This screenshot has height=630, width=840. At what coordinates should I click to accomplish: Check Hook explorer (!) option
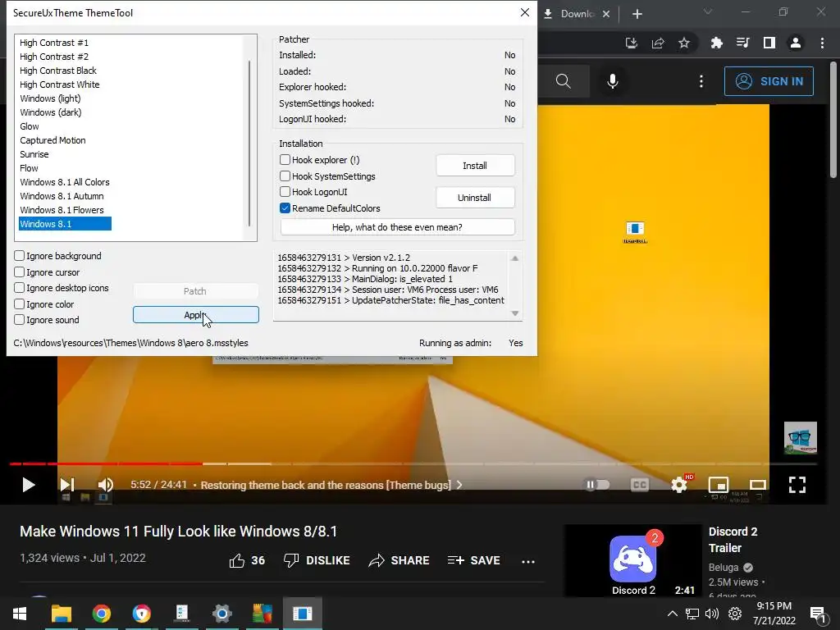[x=285, y=160]
